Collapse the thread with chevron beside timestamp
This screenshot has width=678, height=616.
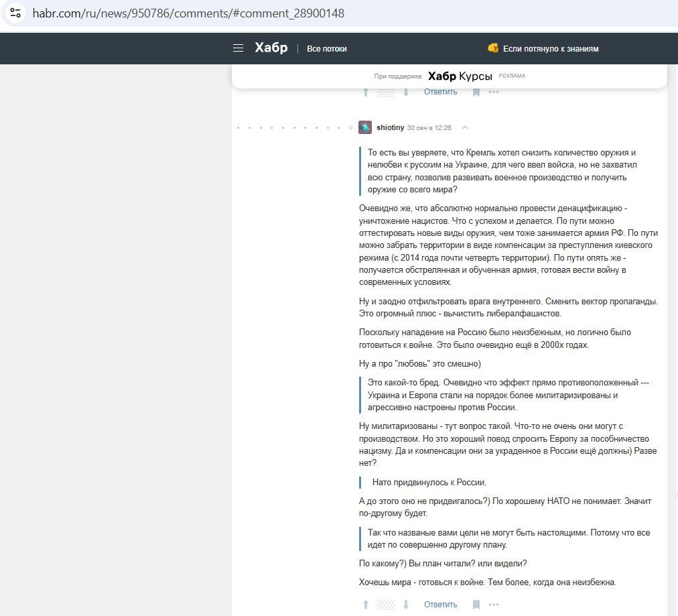tap(465, 127)
